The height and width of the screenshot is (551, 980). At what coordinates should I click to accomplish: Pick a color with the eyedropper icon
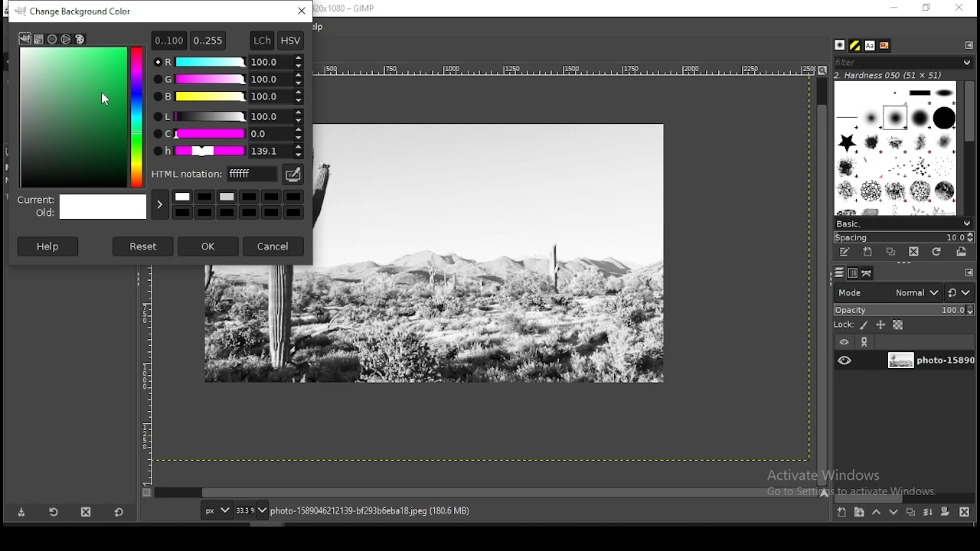pyautogui.click(x=293, y=175)
